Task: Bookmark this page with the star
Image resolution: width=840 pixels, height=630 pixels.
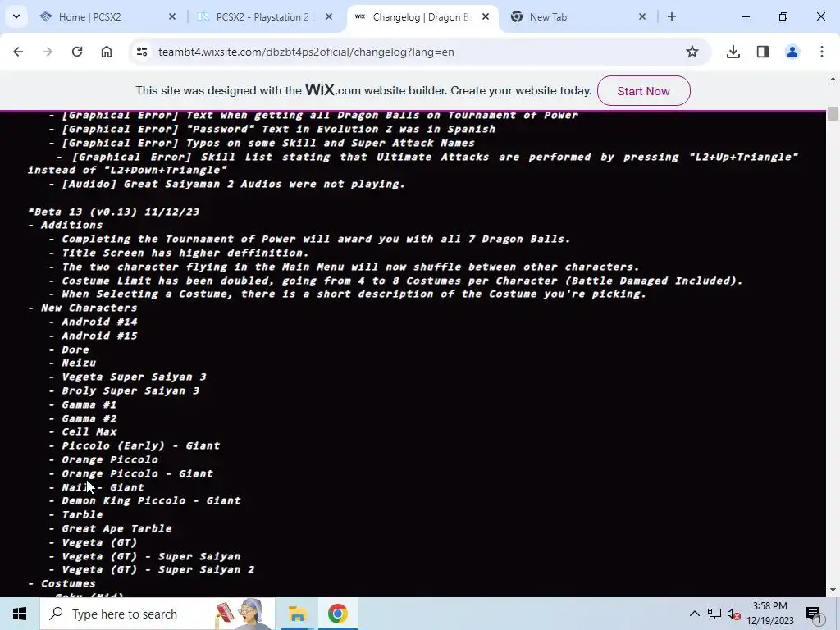Action: pos(692,52)
